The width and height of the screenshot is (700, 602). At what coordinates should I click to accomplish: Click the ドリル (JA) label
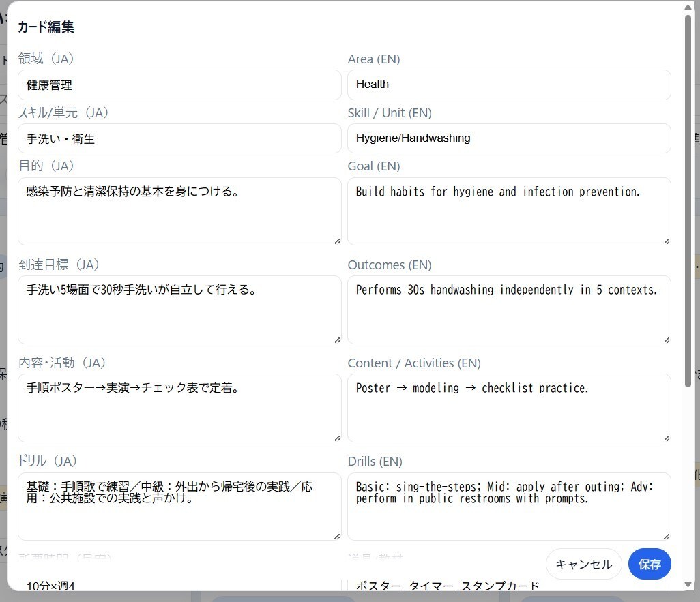click(47, 461)
